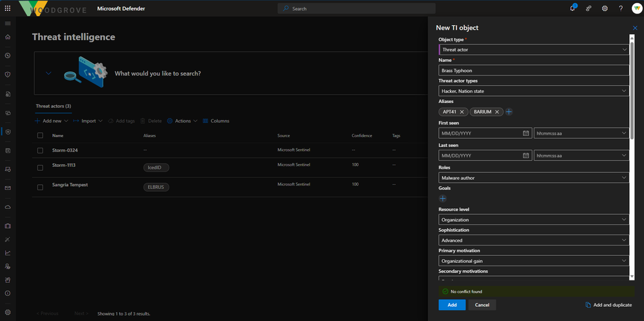Close the New TI object panel
The width and height of the screenshot is (644, 321).
click(635, 28)
